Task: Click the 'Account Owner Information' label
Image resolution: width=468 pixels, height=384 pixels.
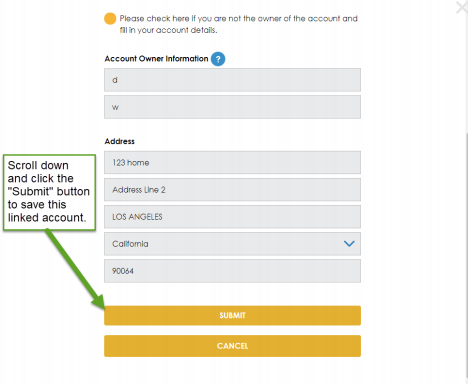Action: tap(156, 59)
